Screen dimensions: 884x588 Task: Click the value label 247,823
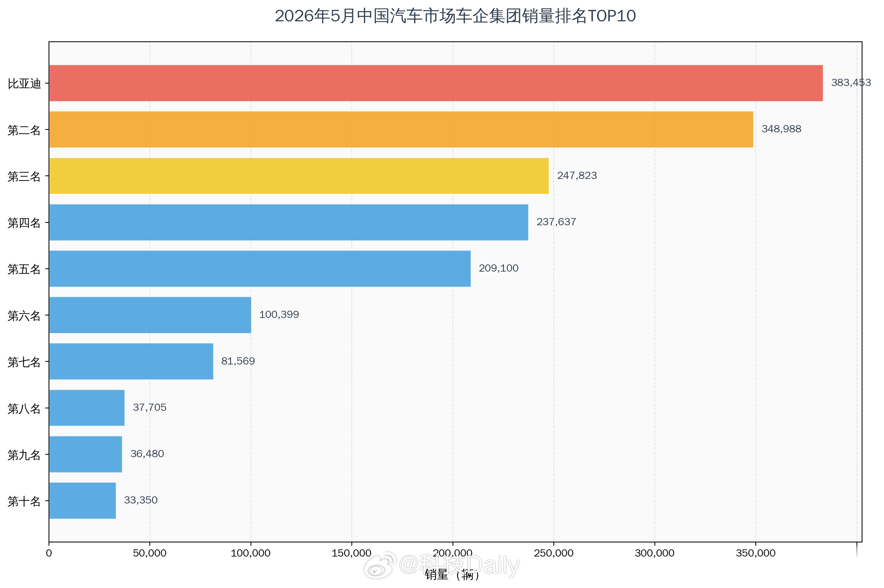[x=577, y=175]
